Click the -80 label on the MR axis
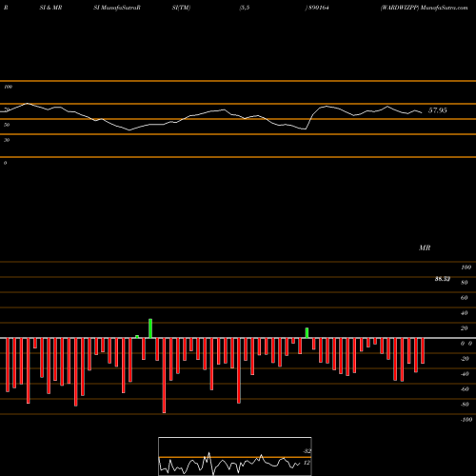The height and width of the screenshot is (476, 476). (465, 405)
